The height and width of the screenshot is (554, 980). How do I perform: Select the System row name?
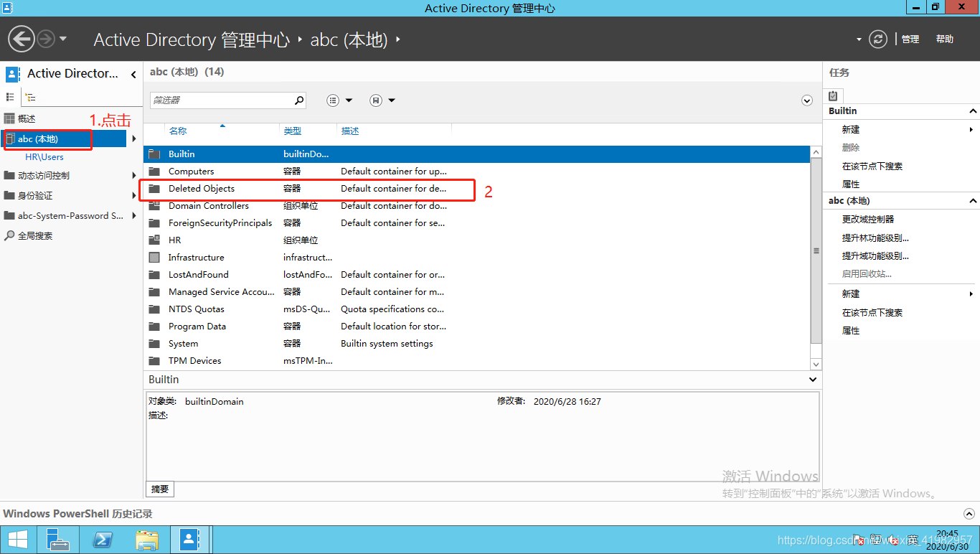[183, 344]
